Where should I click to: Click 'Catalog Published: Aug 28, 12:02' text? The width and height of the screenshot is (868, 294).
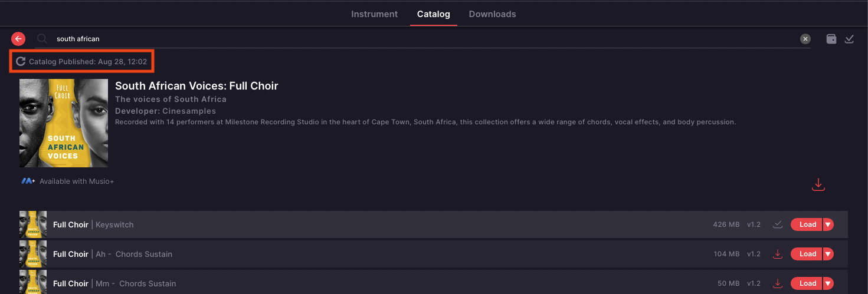tap(88, 61)
